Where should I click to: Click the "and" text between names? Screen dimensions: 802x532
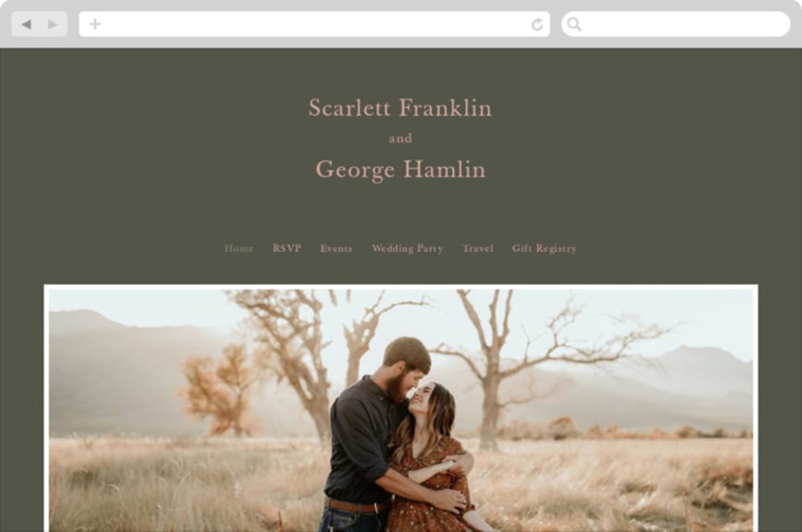(400, 139)
